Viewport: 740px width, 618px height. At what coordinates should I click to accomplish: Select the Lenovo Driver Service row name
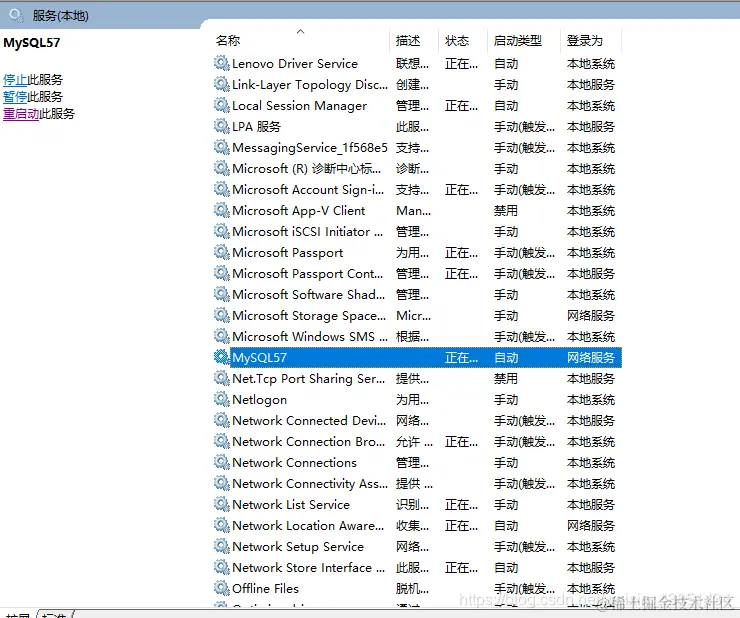(295, 64)
